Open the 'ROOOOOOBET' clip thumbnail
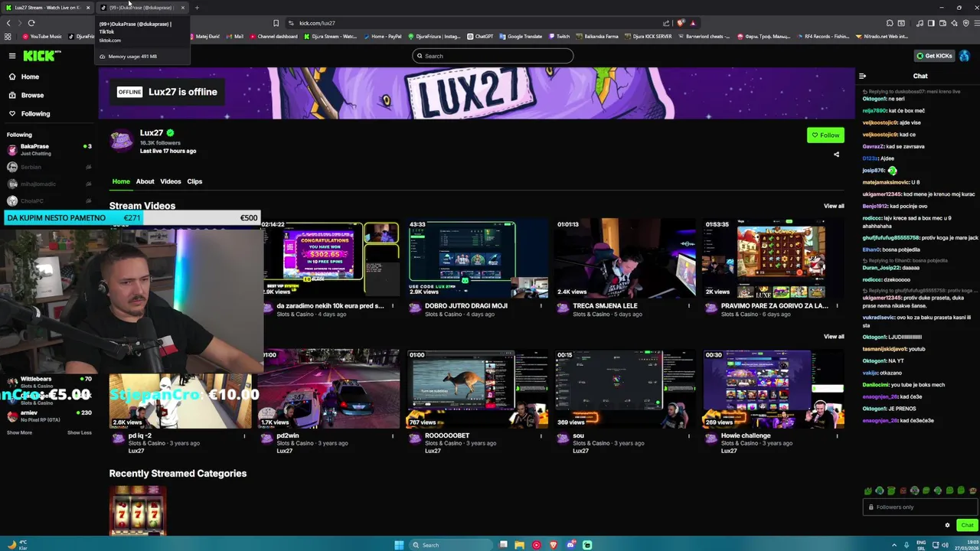 tap(479, 389)
